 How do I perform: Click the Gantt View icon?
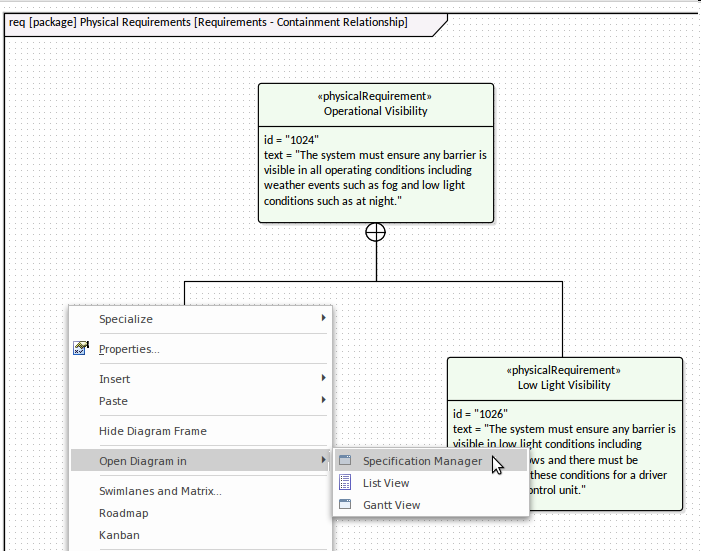point(346,505)
